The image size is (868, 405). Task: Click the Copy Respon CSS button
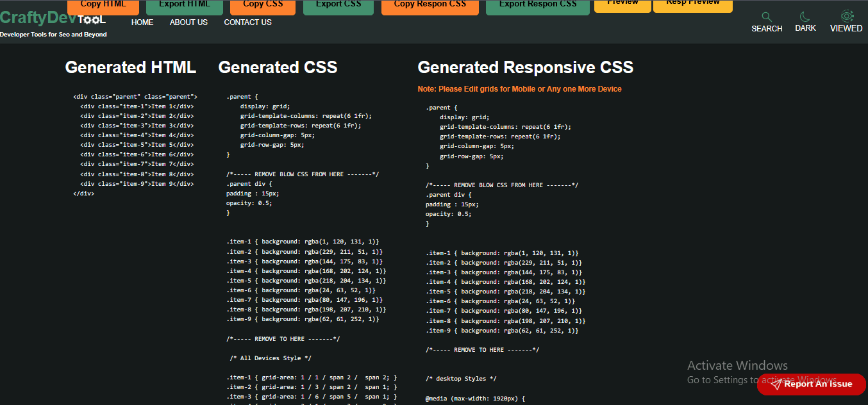(x=430, y=6)
